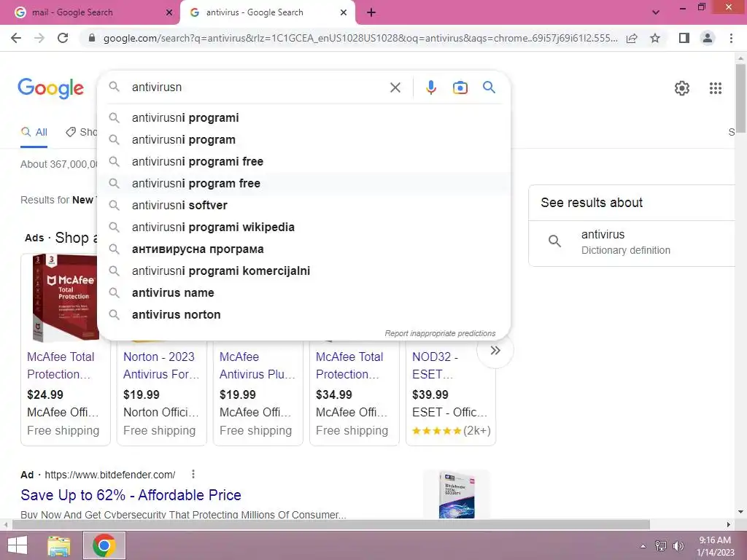The image size is (747, 560).
Task: Open the Chrome profile avatar
Action: click(708, 38)
